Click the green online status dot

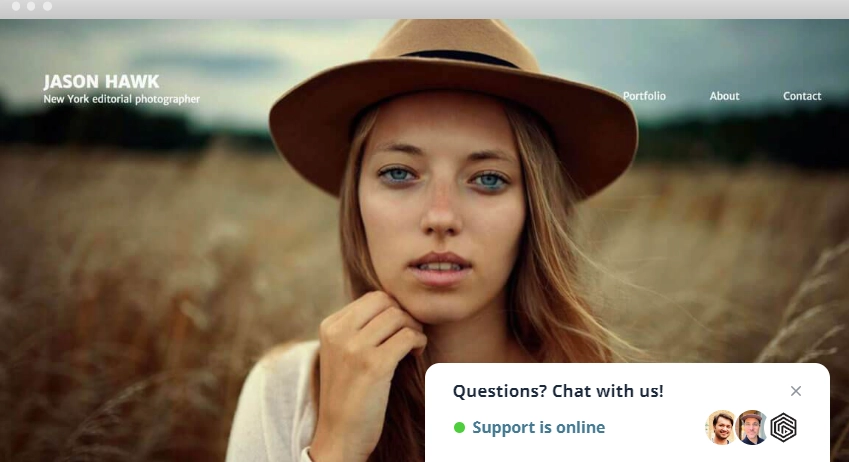(x=459, y=428)
